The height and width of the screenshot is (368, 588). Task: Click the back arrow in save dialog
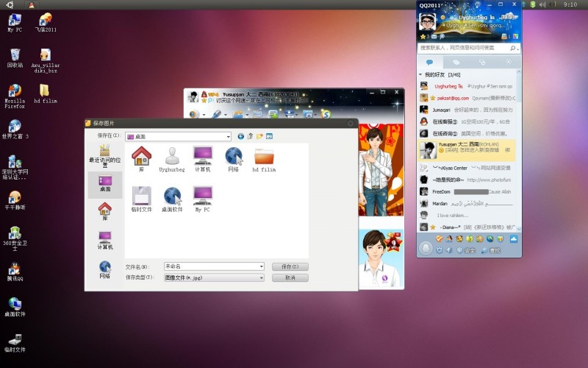(x=241, y=136)
